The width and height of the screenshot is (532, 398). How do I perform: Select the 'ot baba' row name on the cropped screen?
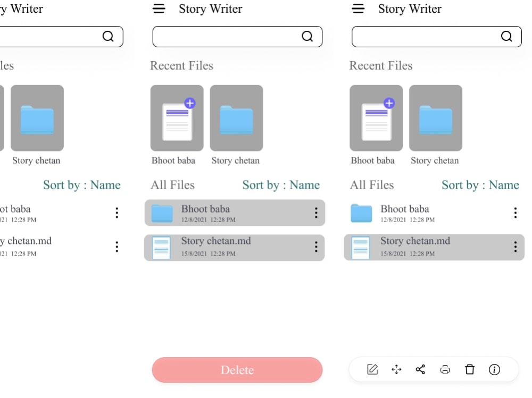[x=15, y=209]
